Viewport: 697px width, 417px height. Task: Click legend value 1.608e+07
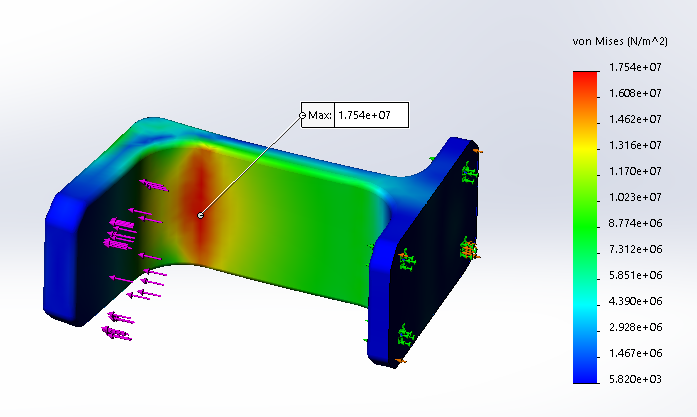tap(635, 93)
